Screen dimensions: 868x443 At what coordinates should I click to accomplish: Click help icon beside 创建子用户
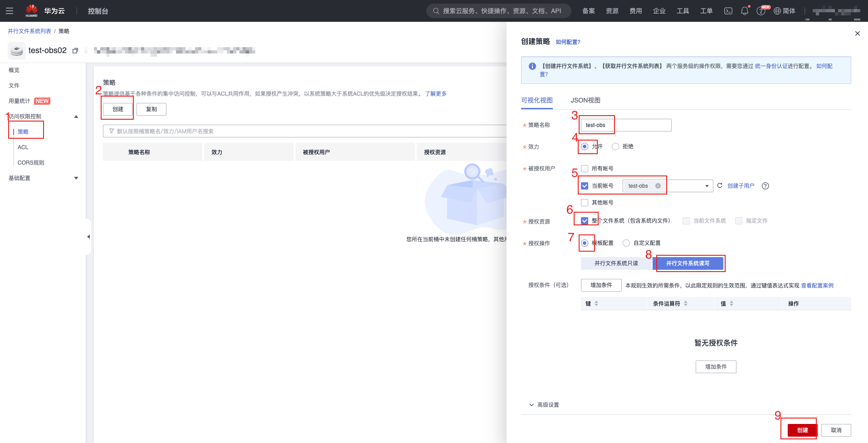point(765,186)
